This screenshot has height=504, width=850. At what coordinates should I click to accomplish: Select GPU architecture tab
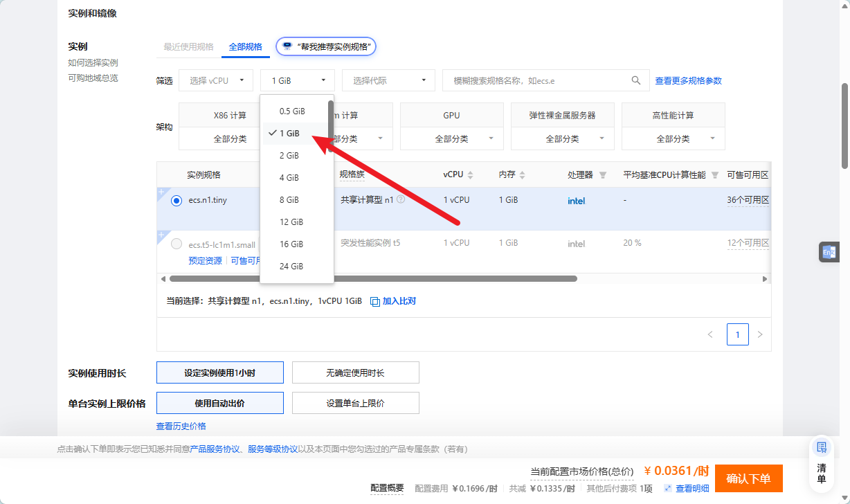coord(452,116)
